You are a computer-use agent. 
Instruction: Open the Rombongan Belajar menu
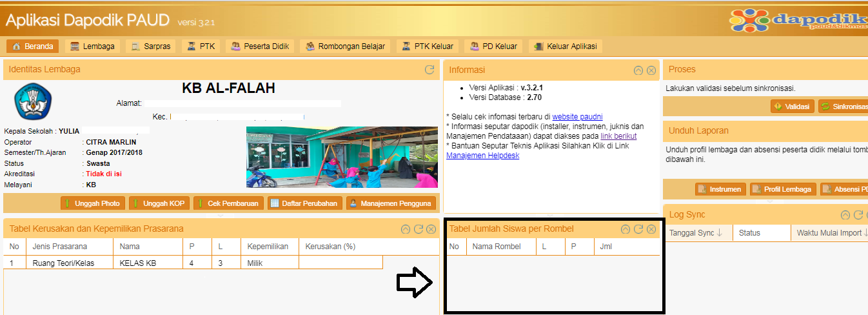click(346, 46)
